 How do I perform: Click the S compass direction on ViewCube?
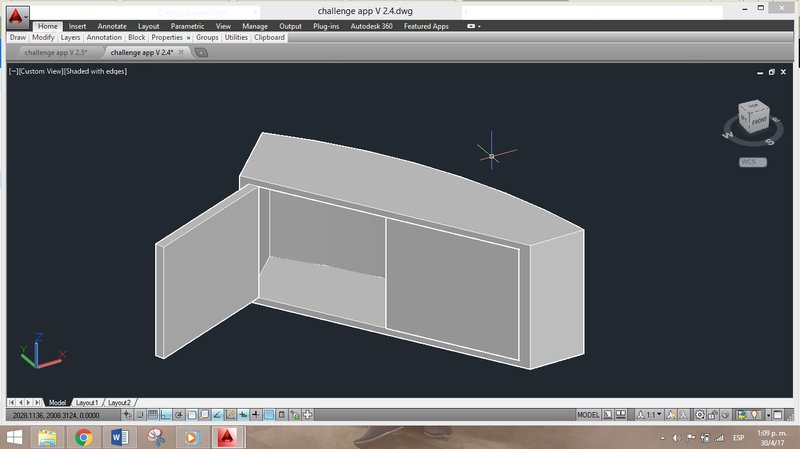click(x=771, y=142)
